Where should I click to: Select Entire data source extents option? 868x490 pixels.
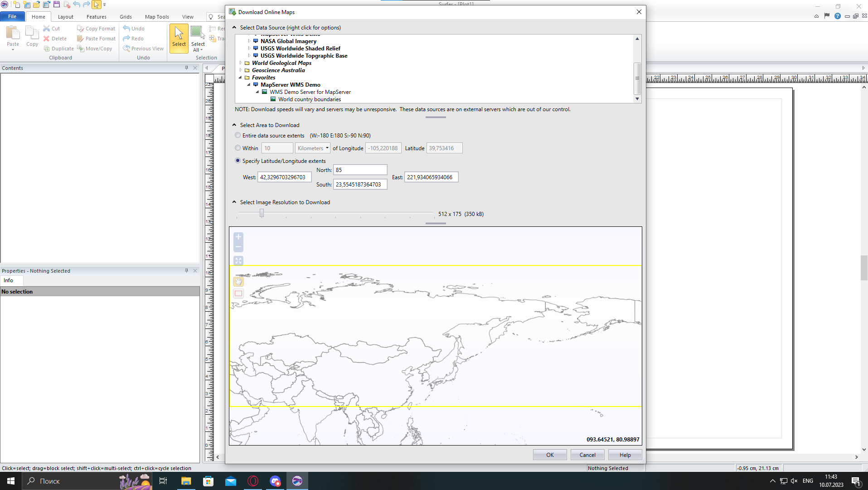tap(238, 135)
